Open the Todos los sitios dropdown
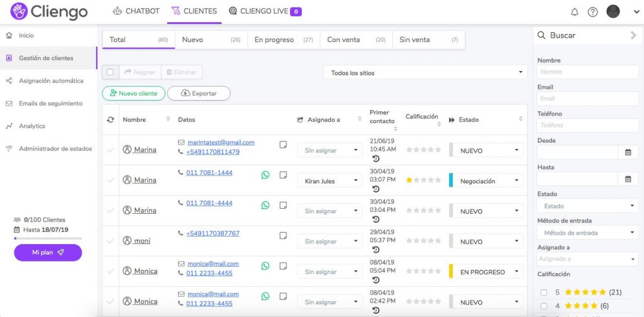Screen dimensions: 644x317 pos(426,73)
